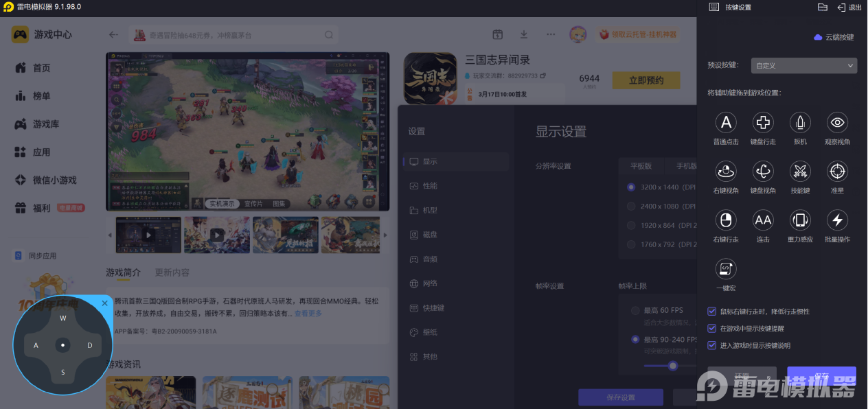Select 2400 x 1080 resolution radio
This screenshot has height=409, width=868.
631,207
